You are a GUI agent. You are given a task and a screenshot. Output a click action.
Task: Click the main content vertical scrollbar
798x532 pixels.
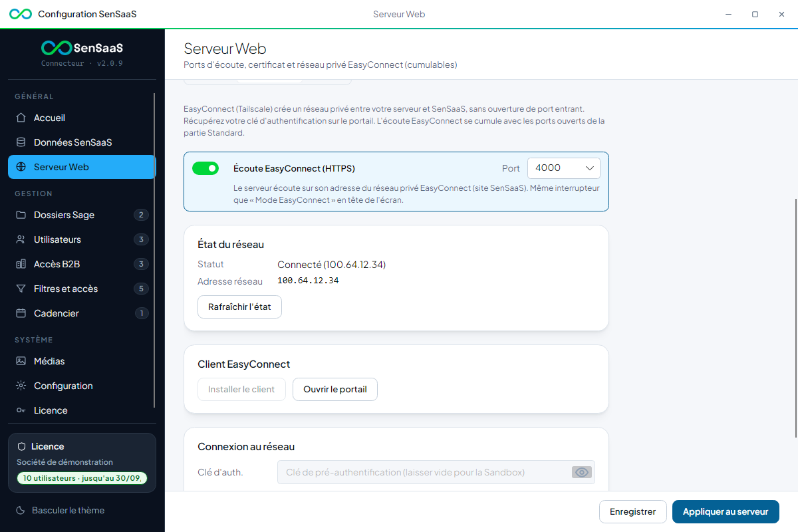click(795, 318)
